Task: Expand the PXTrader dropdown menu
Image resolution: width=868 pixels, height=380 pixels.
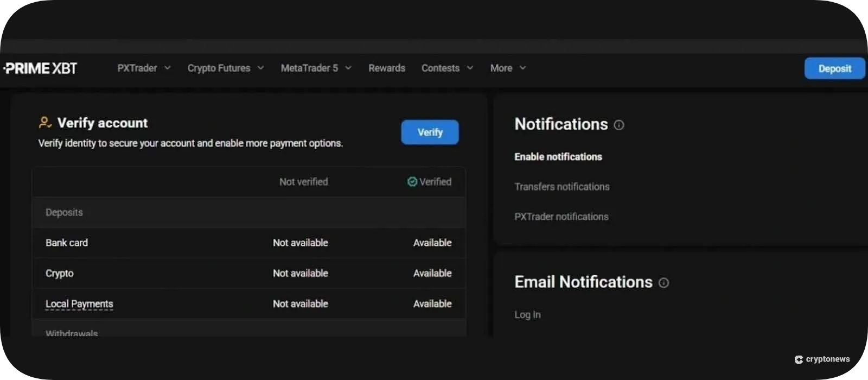Action: (x=144, y=68)
